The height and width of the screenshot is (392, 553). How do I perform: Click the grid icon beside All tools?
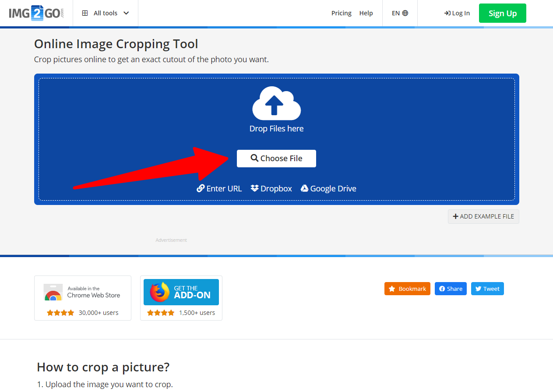pos(85,13)
